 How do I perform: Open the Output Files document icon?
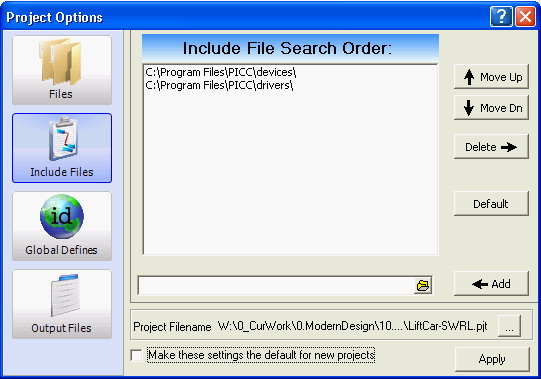point(65,295)
